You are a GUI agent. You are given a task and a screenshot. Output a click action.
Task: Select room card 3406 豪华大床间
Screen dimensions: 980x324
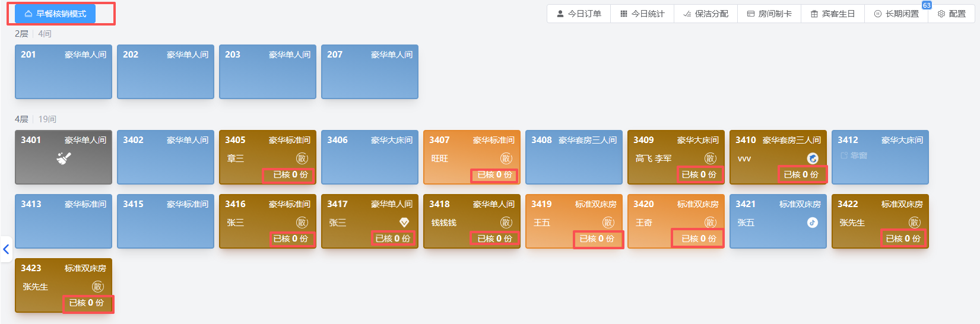click(x=370, y=157)
